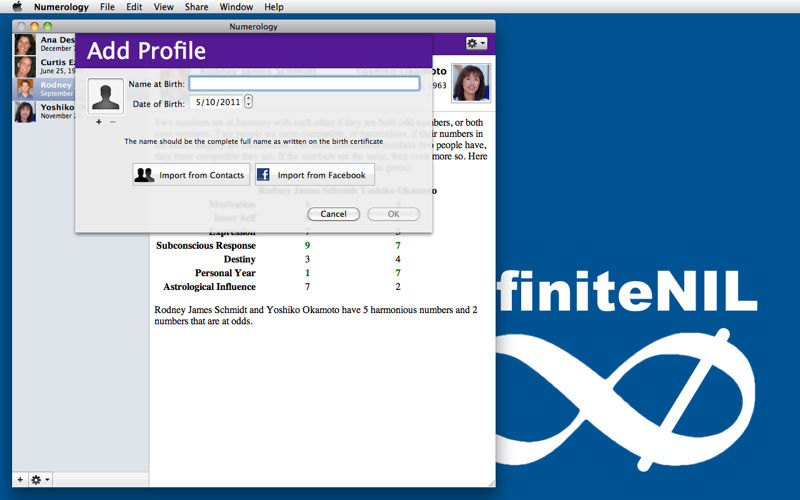Add a photo with plus under placeholder
This screenshot has width=800, height=500.
[x=98, y=122]
